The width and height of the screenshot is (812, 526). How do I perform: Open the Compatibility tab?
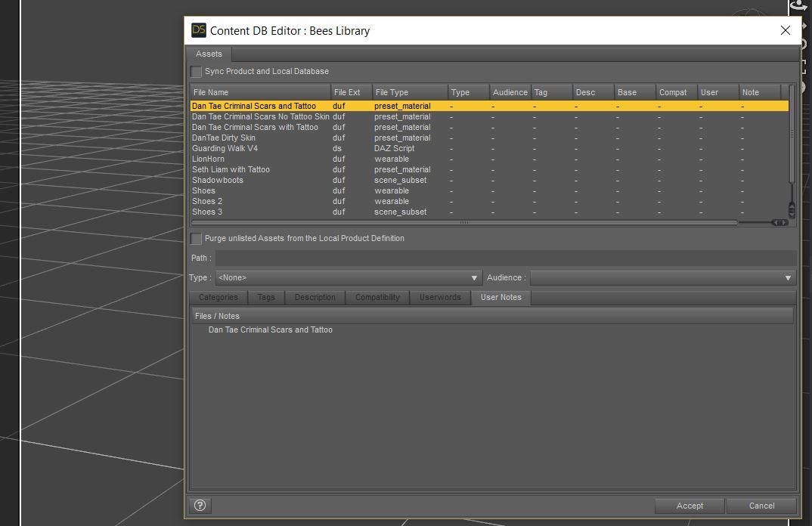[377, 297]
